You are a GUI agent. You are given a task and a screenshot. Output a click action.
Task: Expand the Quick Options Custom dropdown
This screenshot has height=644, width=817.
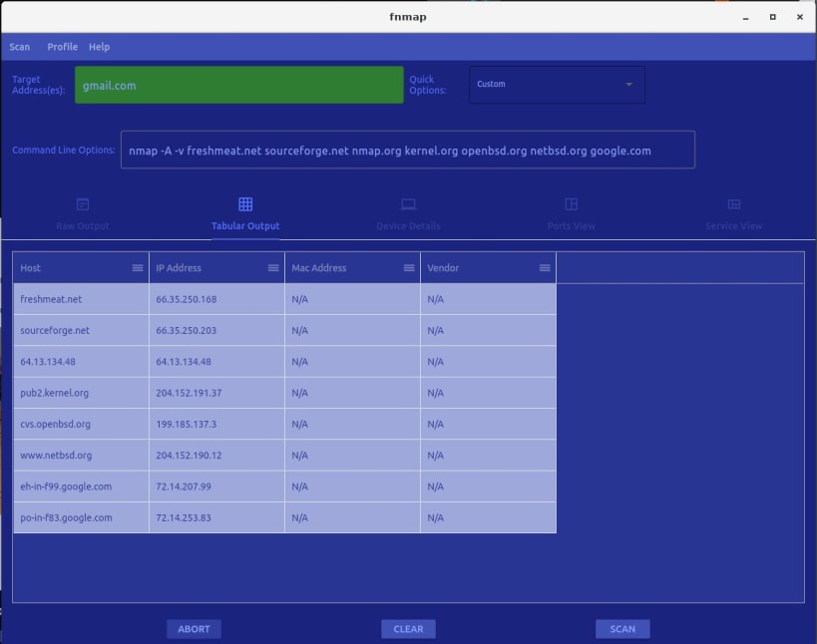coord(557,85)
